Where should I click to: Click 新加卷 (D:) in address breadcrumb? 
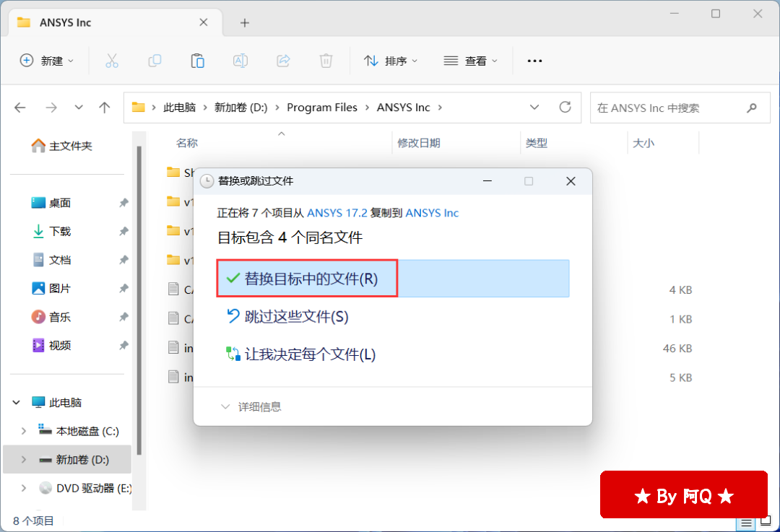[x=240, y=108]
